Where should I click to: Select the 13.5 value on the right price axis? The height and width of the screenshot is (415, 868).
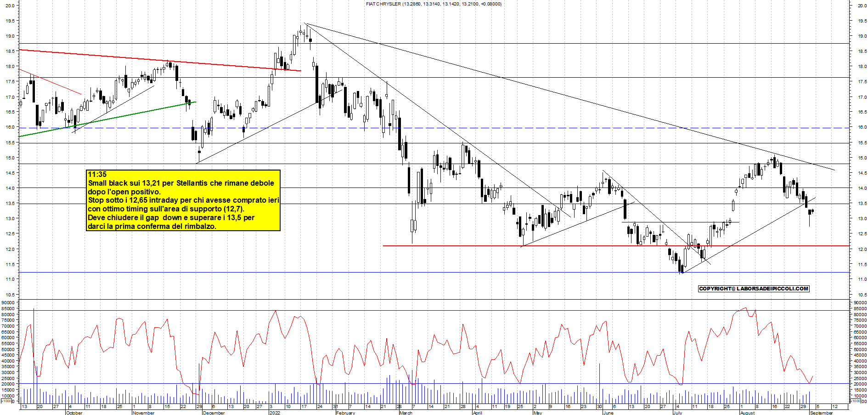(x=862, y=204)
